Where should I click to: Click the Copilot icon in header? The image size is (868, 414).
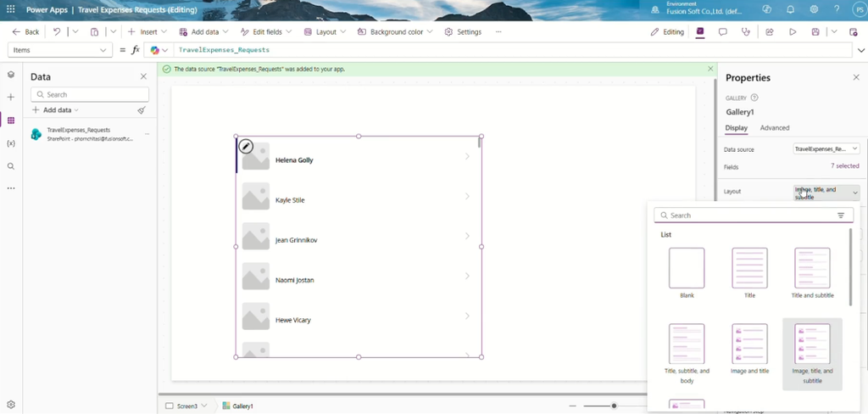766,9
